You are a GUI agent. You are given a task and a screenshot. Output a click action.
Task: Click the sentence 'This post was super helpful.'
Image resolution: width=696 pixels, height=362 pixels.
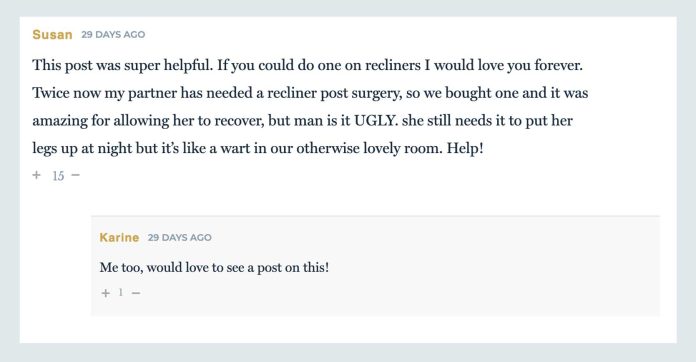tap(123, 66)
